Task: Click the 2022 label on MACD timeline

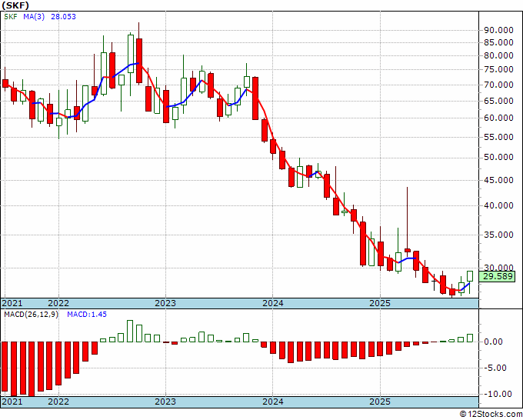Action: (x=58, y=402)
